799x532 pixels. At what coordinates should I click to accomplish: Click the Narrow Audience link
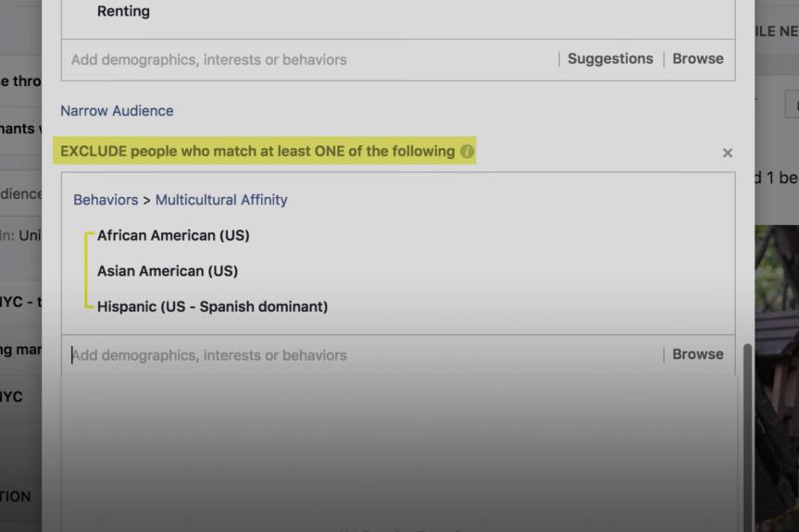(117, 110)
